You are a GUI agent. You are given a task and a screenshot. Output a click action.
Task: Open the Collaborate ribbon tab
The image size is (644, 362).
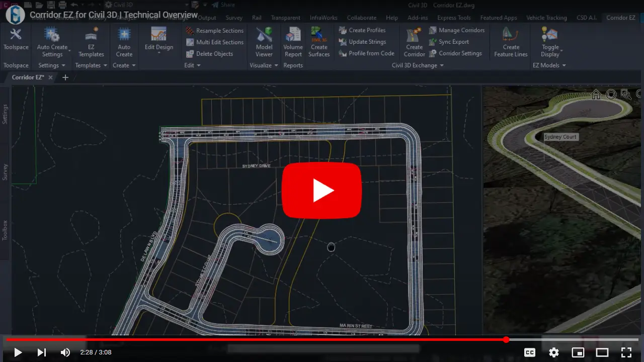361,18
